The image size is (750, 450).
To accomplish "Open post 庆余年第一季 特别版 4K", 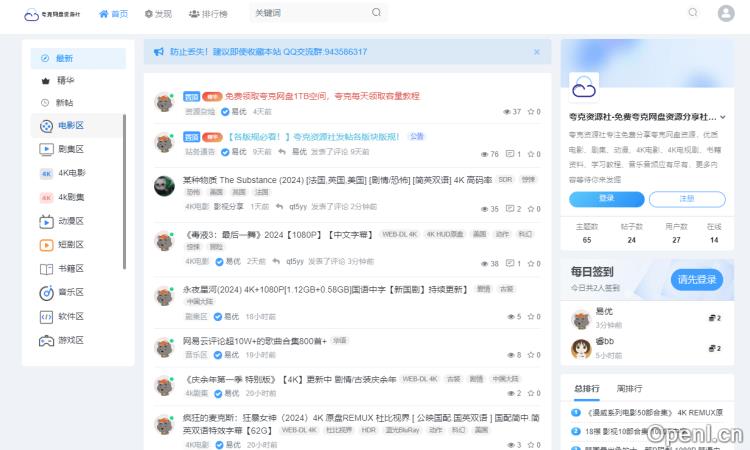I will tap(289, 379).
